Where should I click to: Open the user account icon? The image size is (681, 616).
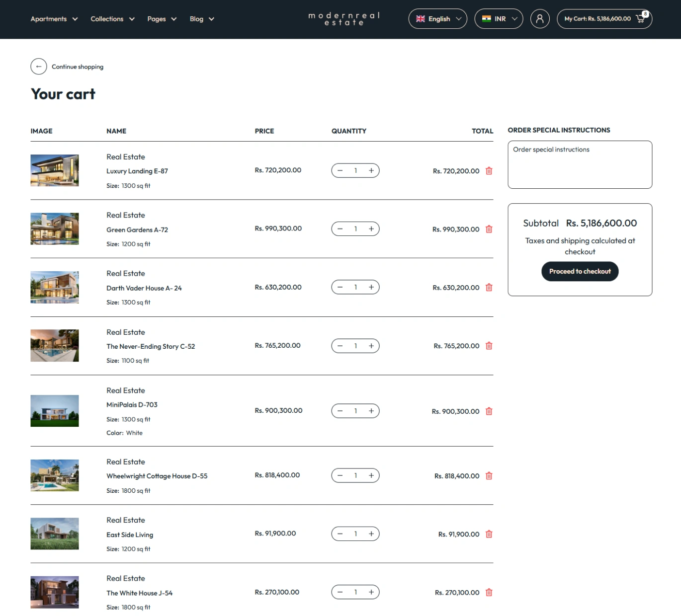[539, 19]
